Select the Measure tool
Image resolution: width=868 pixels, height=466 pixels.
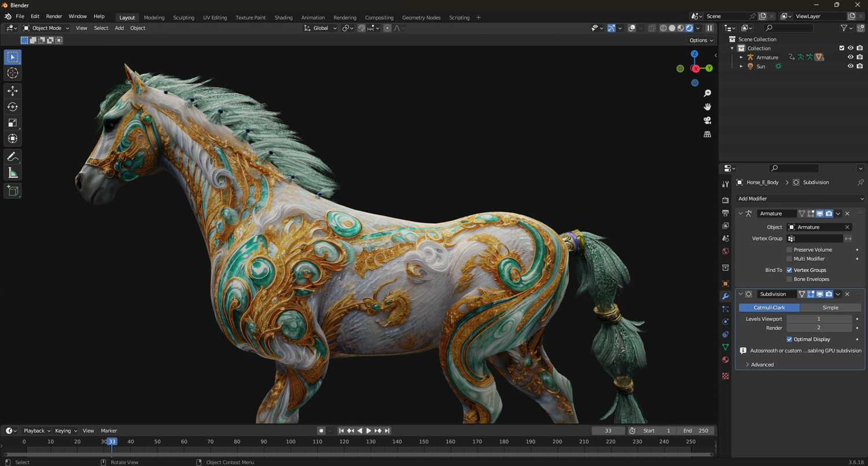click(13, 172)
